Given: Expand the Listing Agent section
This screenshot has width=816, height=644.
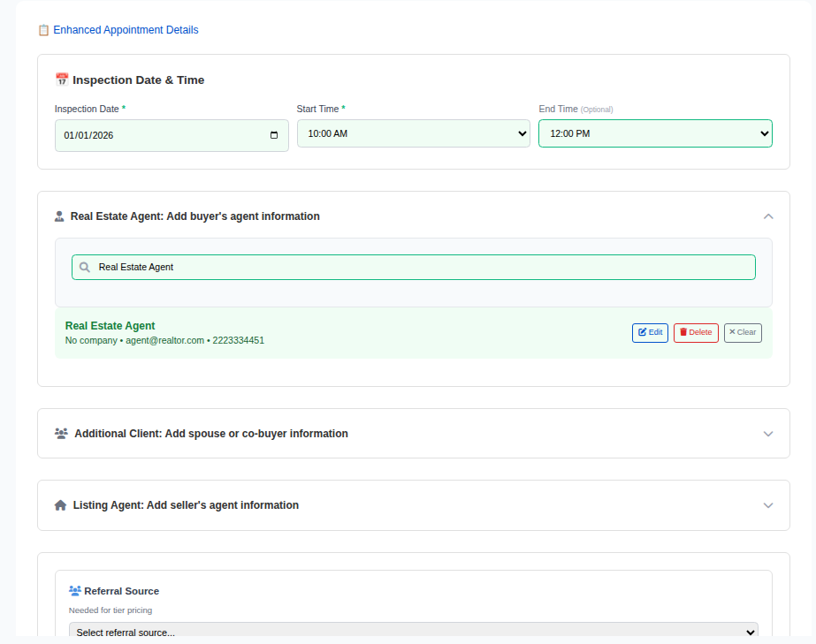Looking at the screenshot, I should tap(768, 504).
